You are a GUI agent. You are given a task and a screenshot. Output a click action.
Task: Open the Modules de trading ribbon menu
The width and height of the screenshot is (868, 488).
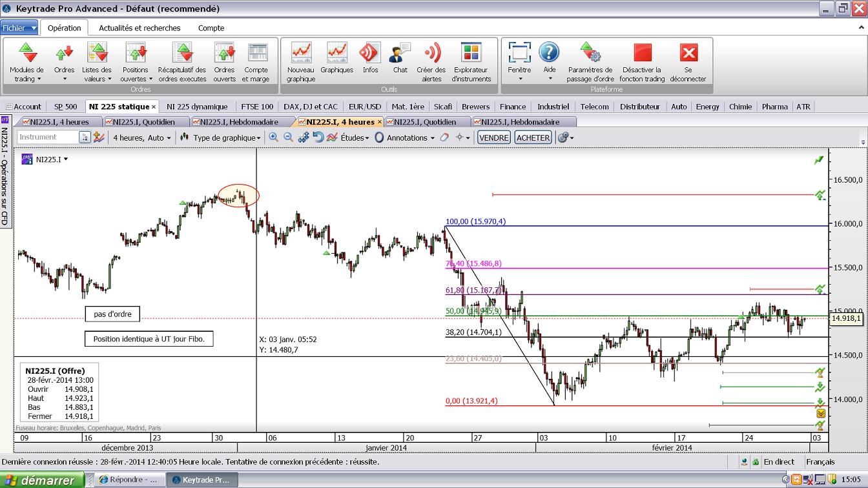pos(26,62)
